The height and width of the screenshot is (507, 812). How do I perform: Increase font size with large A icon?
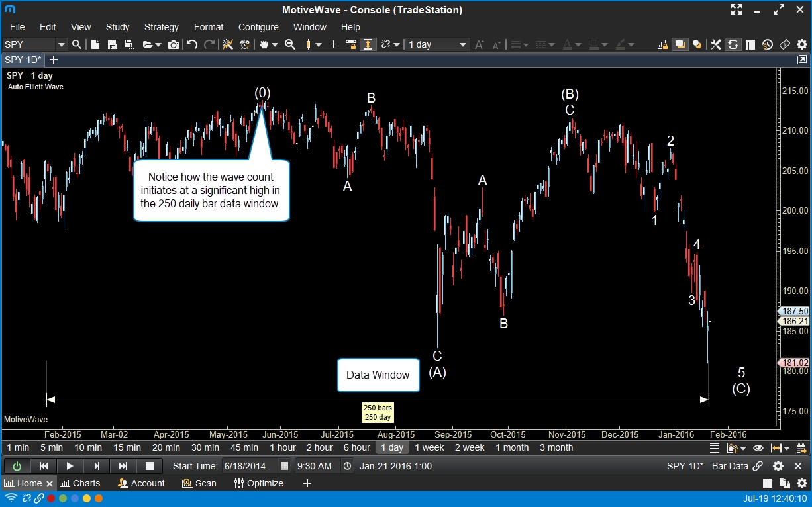point(480,44)
